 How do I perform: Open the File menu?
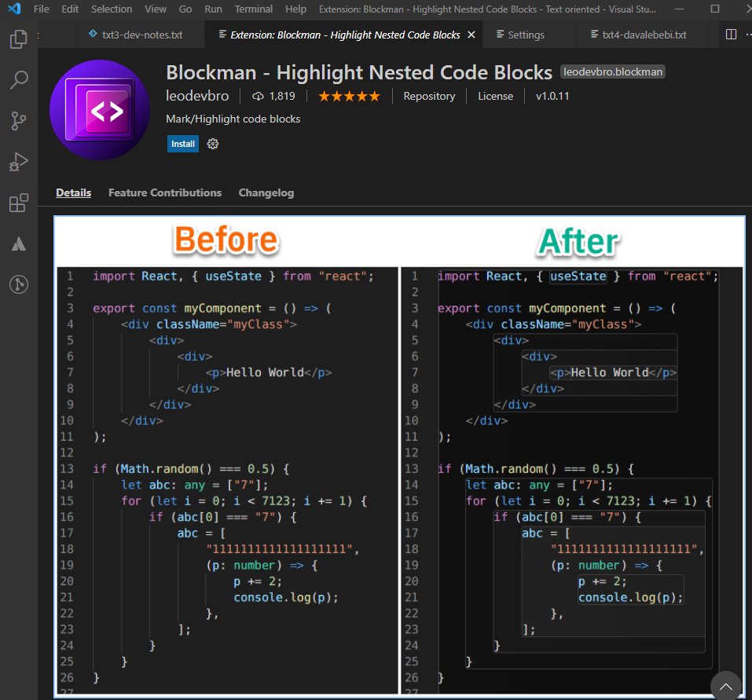tap(41, 9)
